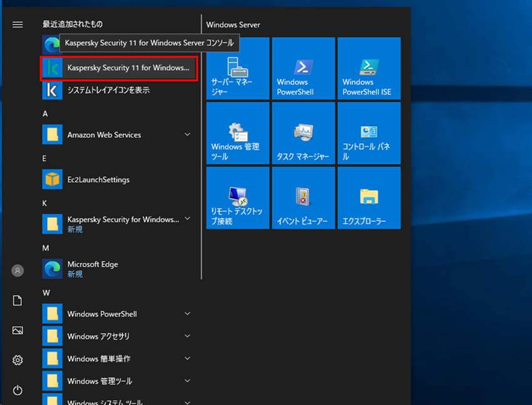
Task: Click the Windows アクセサリ folder icon
Action: (x=52, y=336)
